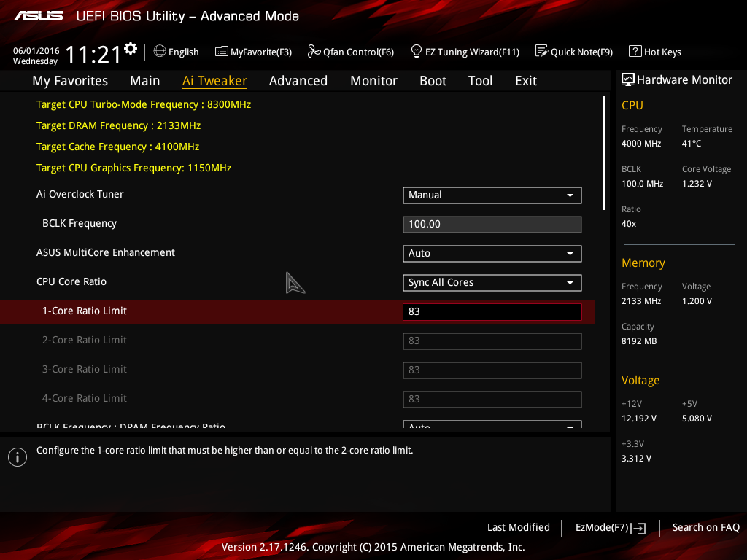The height and width of the screenshot is (560, 747).
Task: Click Target CPU Turbo-Mode Frequency text
Action: pos(144,104)
